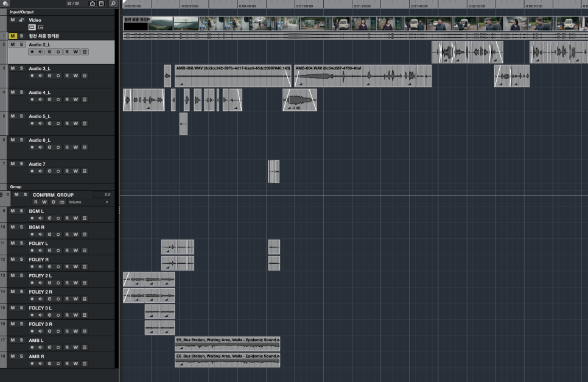Click the track list divider handle
This screenshot has height=382, width=588.
coord(119,211)
